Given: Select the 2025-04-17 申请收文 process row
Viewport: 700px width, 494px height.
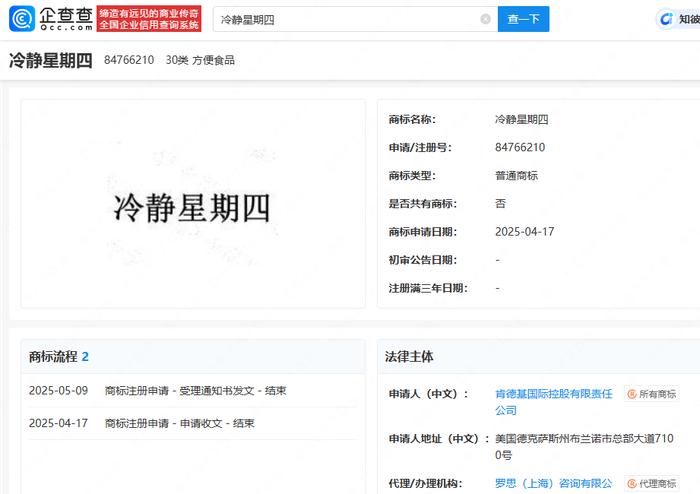Looking at the screenshot, I should (193, 423).
